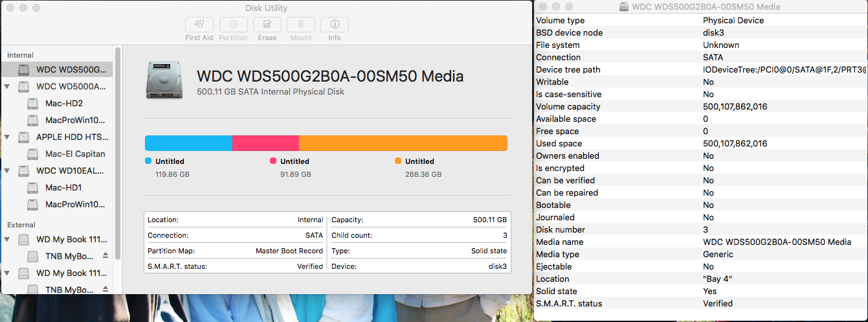The image size is (868, 322).
Task: Click the Device disk3 value
Action: click(498, 266)
